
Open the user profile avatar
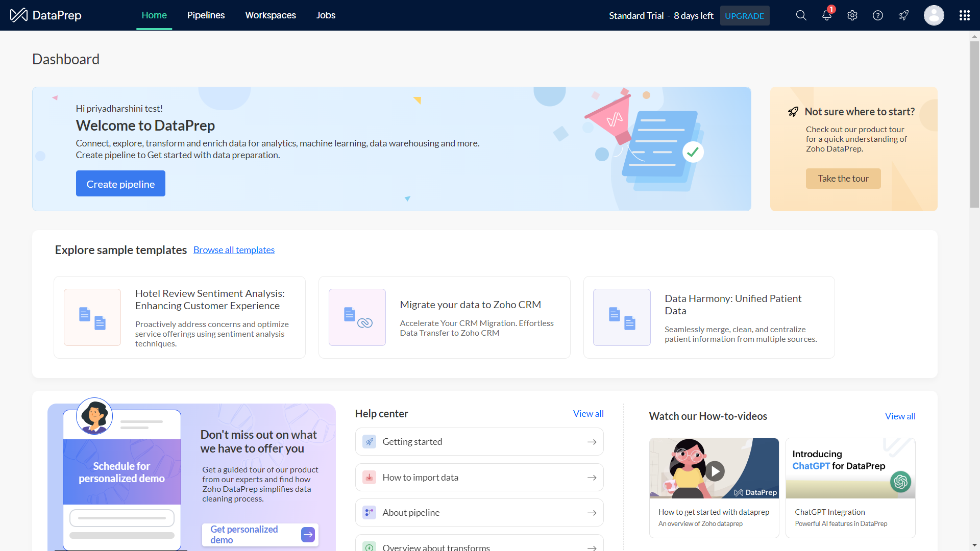coord(934,15)
